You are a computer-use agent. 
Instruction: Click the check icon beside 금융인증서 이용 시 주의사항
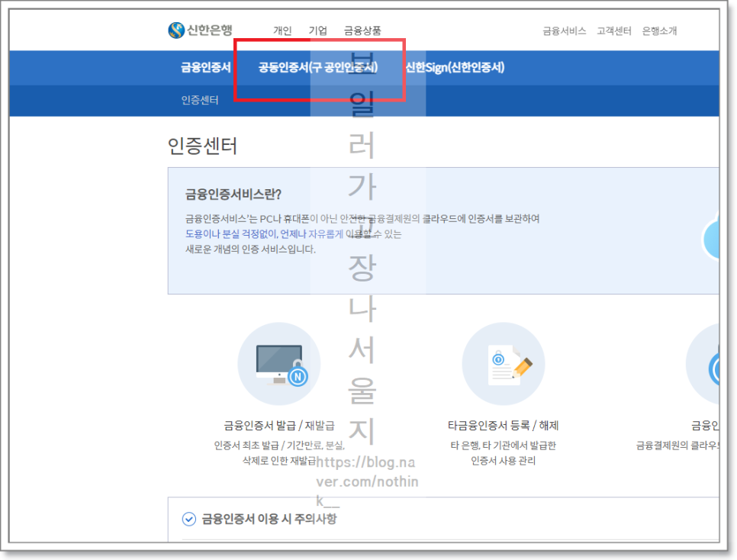[x=189, y=519]
